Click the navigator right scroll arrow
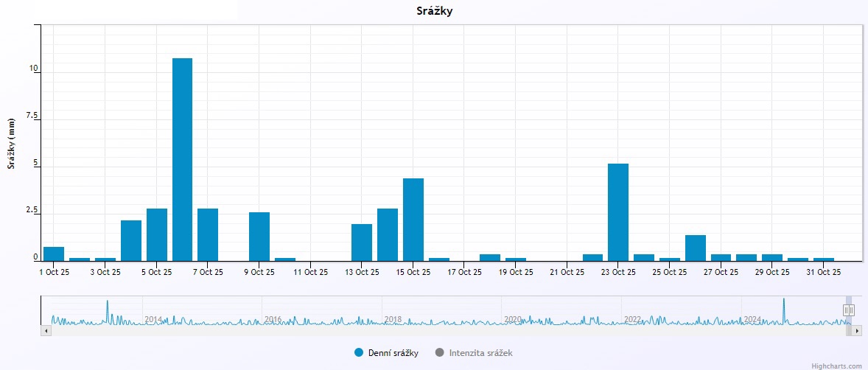This screenshot has width=868, height=370. (x=857, y=331)
